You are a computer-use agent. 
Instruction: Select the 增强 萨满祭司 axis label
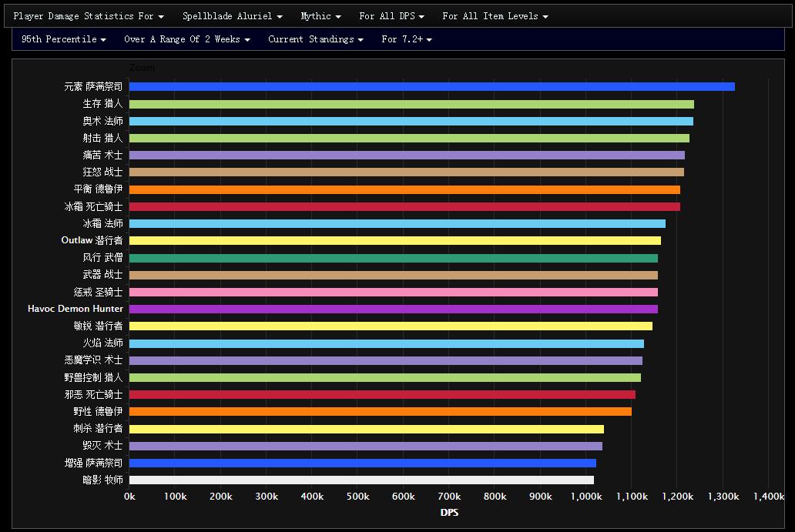pos(93,463)
